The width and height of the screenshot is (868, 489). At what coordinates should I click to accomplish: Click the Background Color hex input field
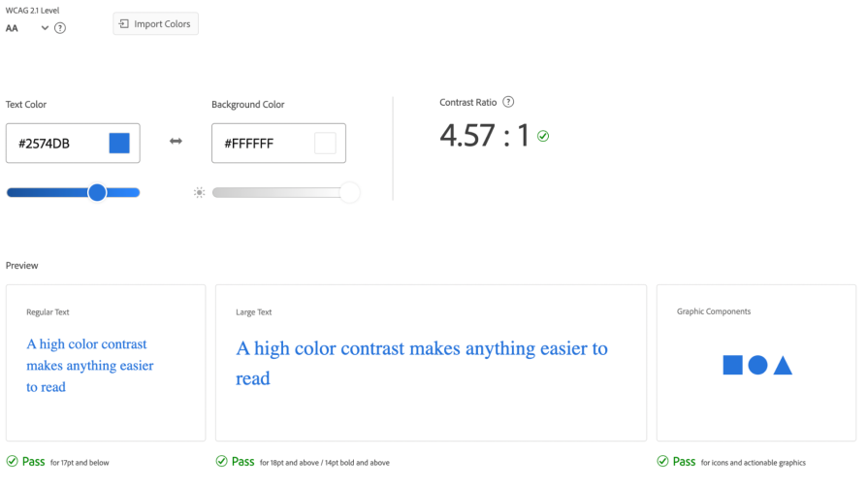264,144
